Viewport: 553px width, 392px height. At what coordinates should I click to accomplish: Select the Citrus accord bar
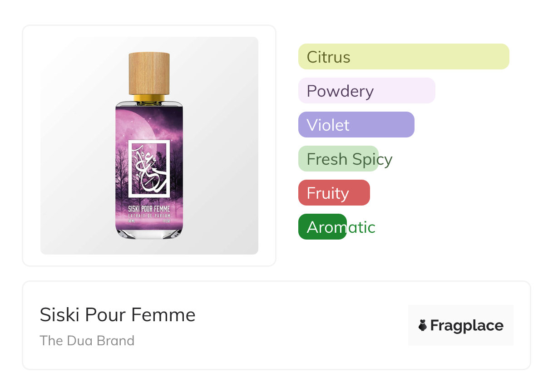(403, 57)
